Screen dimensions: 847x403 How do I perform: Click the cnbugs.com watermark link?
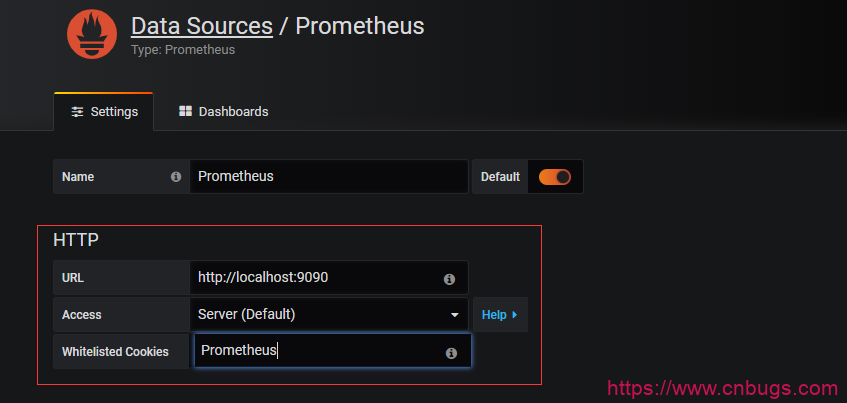(x=722, y=388)
